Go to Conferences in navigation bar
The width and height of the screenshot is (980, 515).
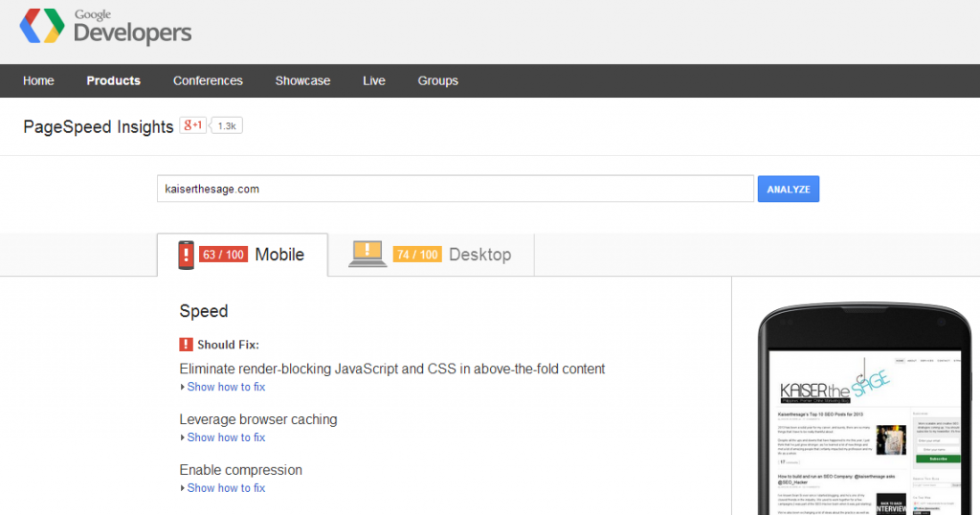pos(208,80)
